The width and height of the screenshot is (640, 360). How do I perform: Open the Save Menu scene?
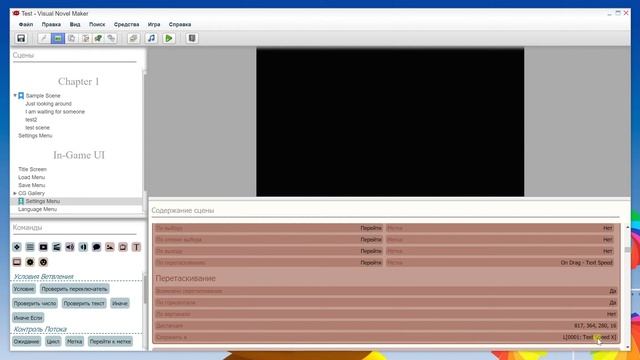point(31,185)
